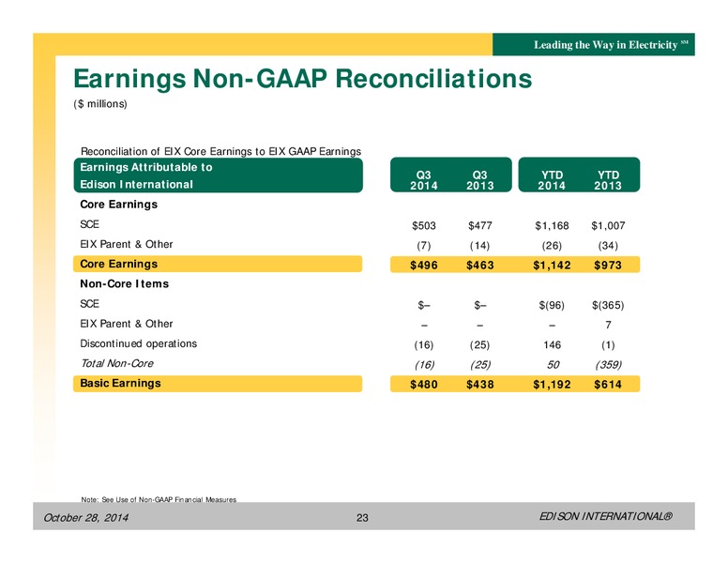The image size is (728, 563).
Task: Click the '$496' Core Earnings total
Action: (424, 266)
